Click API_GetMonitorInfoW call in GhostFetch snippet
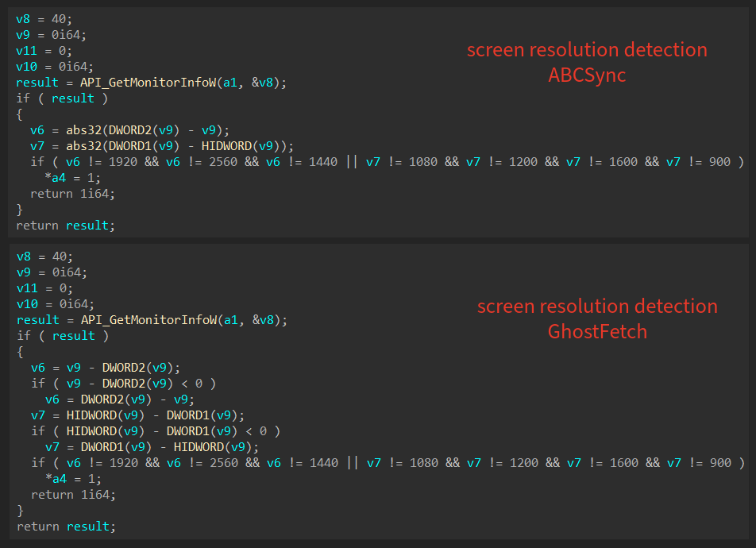The width and height of the screenshot is (756, 548). click(184, 320)
